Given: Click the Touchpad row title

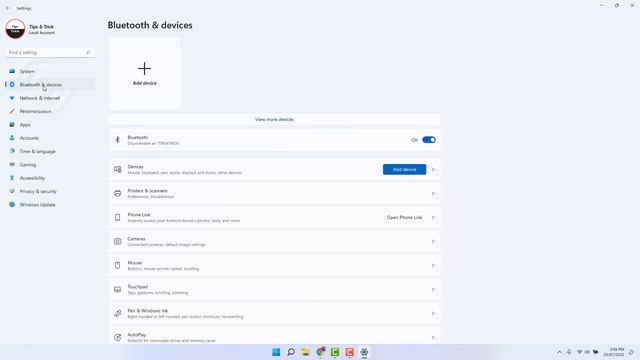Looking at the screenshot, I should [x=138, y=287].
